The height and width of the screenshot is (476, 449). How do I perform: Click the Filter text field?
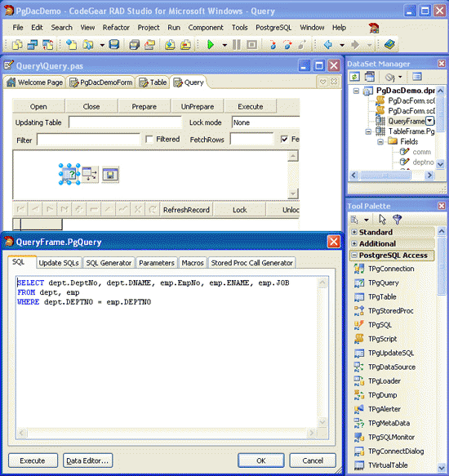click(88, 140)
